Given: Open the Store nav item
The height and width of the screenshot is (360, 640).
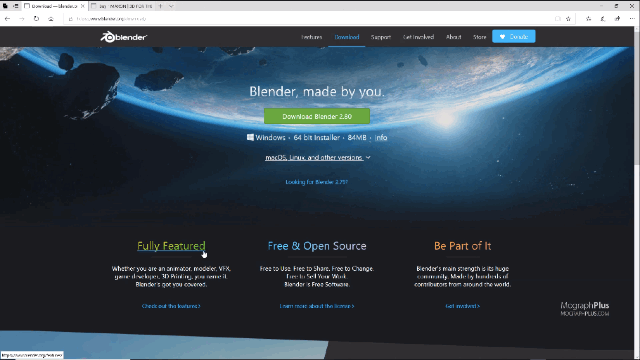Looking at the screenshot, I should pyautogui.click(x=480, y=37).
